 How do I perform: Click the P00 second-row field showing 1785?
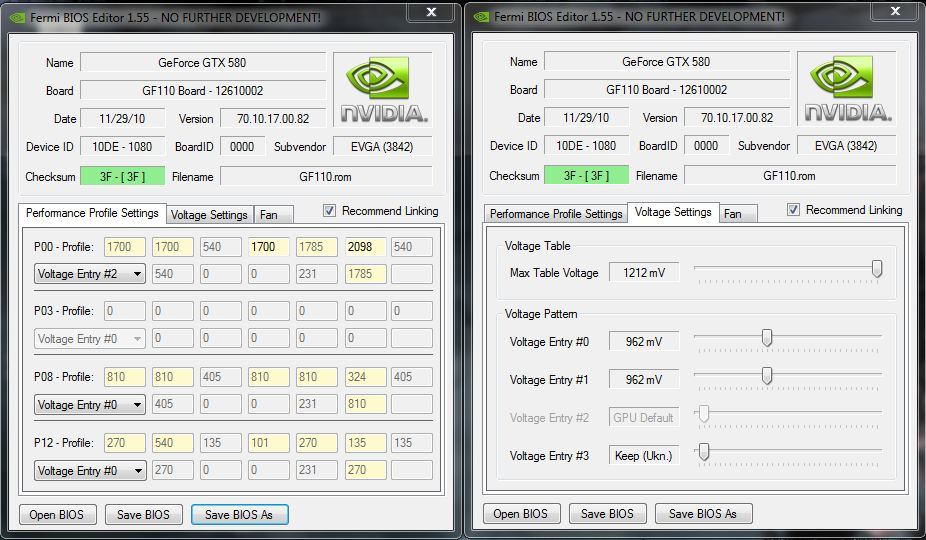click(x=366, y=274)
